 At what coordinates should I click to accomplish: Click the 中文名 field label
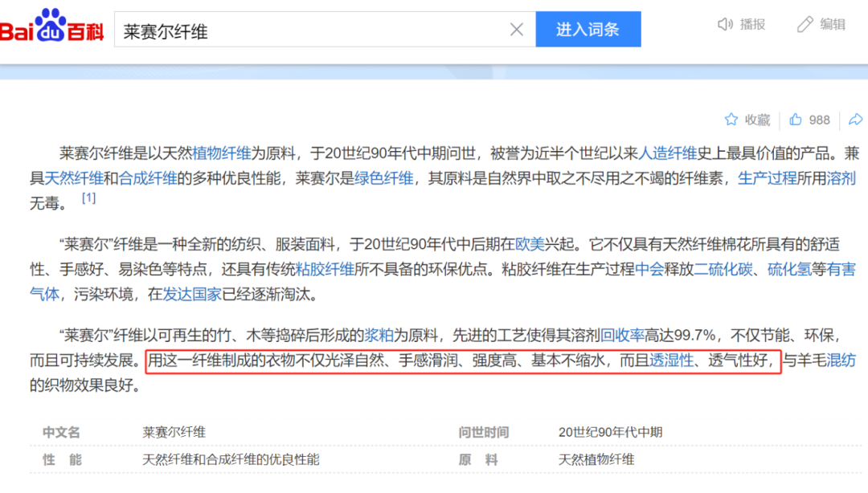pyautogui.click(x=61, y=432)
